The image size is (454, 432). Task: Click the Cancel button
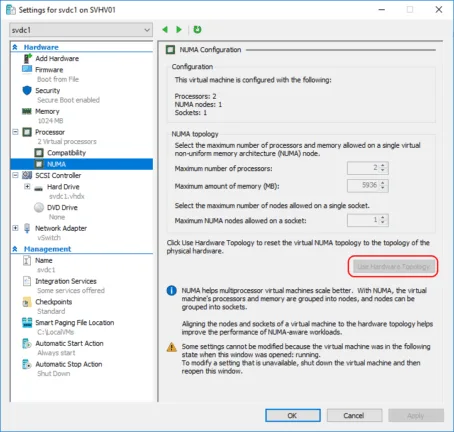coord(354,416)
